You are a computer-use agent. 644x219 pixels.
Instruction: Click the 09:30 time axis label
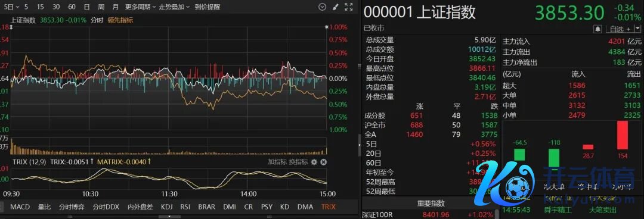(x=12, y=194)
